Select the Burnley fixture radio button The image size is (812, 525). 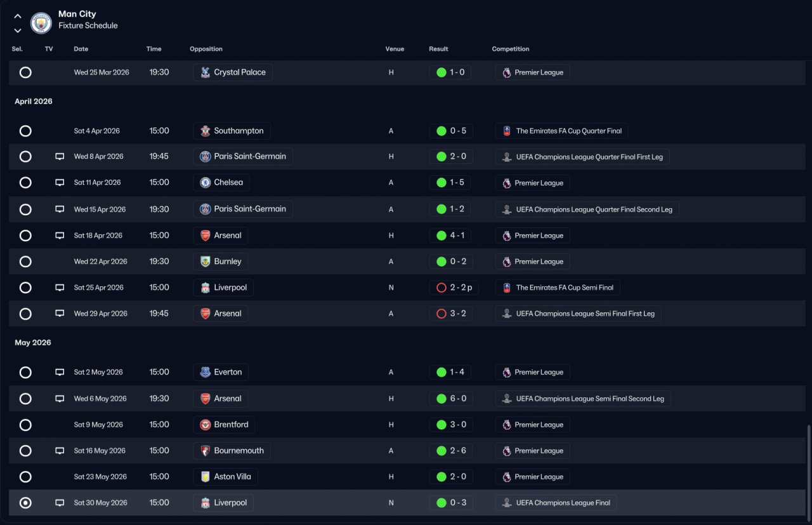[25, 262]
